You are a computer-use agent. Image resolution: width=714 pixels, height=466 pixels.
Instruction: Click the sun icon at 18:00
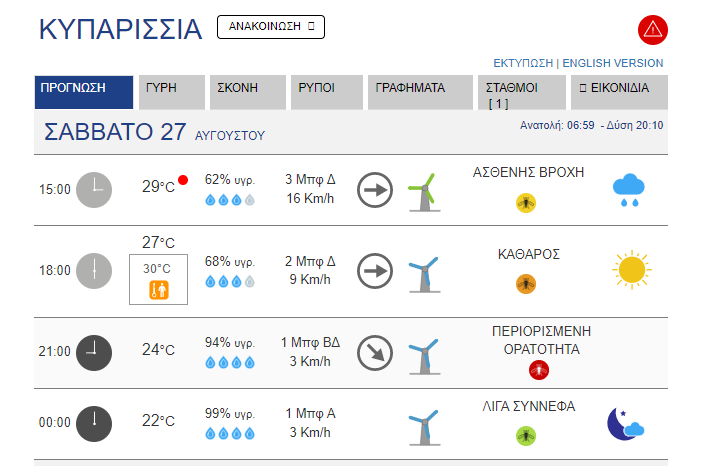click(x=632, y=270)
